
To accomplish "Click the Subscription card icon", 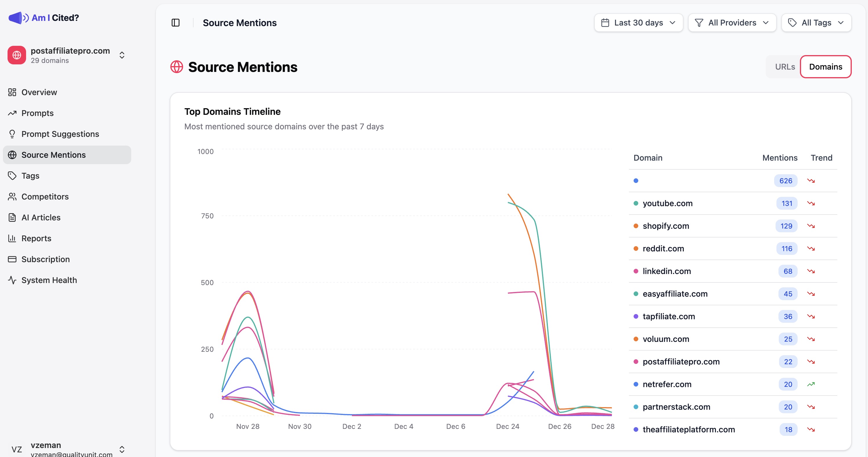I will tap(12, 259).
